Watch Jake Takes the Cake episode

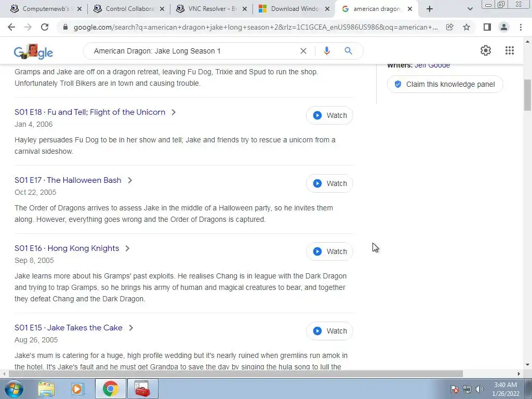pyautogui.click(x=329, y=331)
